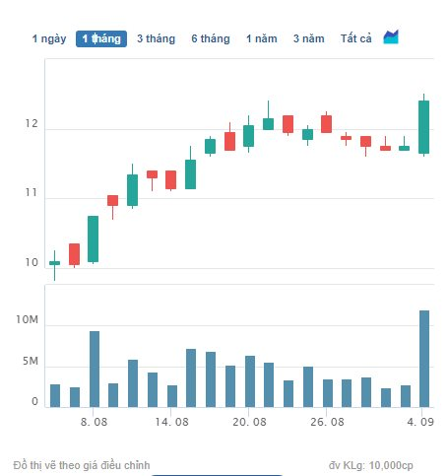The width and height of the screenshot is (448, 476).
Task: Click the red candlestick above 26.08 label
Action: [x=326, y=124]
